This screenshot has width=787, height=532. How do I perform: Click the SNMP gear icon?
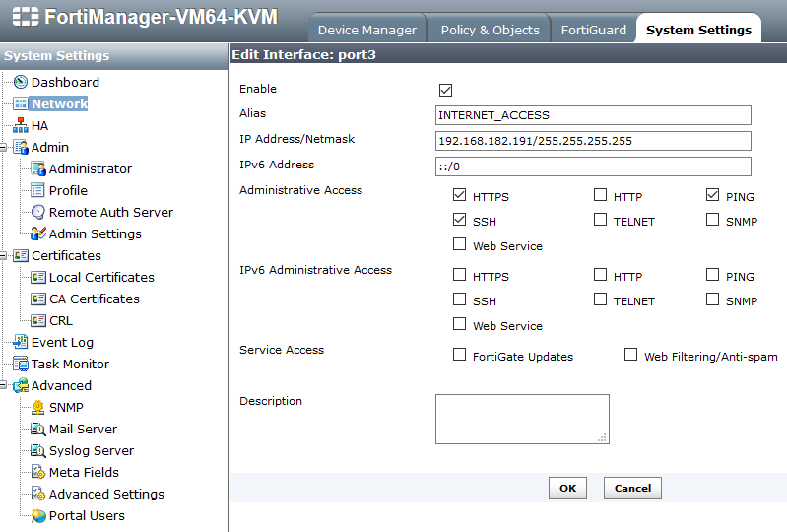tap(38, 408)
